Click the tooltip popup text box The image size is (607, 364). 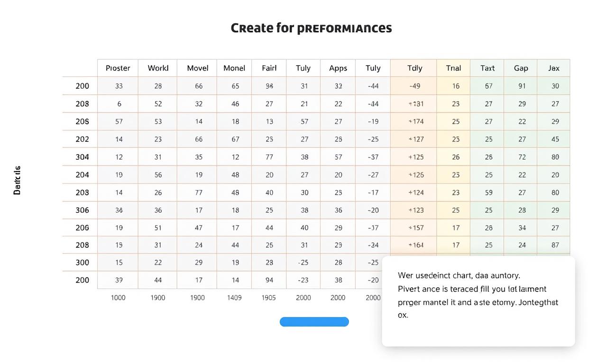(x=478, y=301)
